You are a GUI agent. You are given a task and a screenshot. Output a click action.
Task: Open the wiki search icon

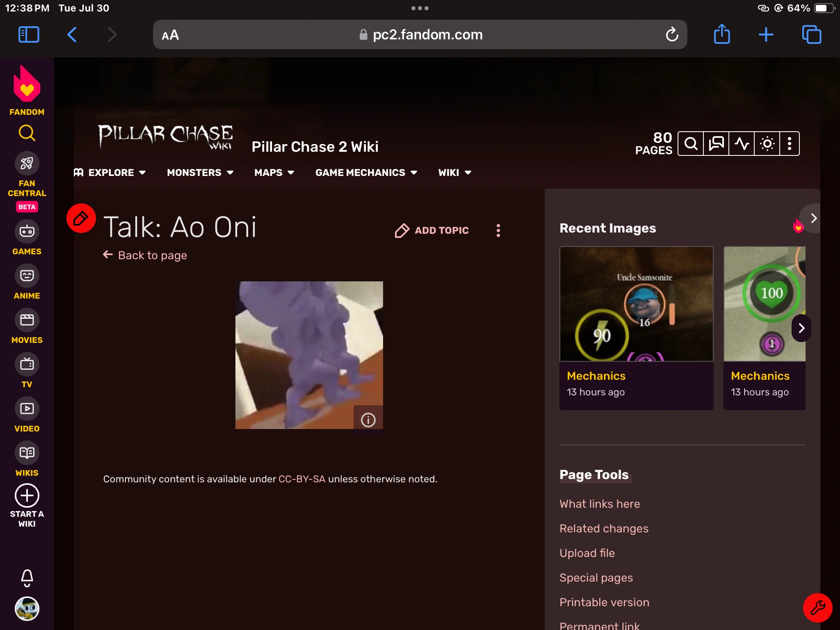(691, 143)
